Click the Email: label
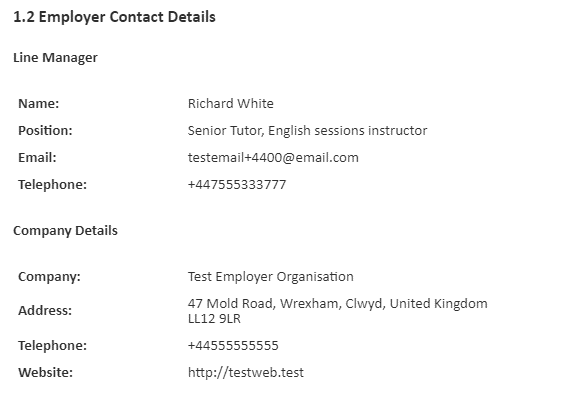Screen dimensions: 585x396 pyautogui.click(x=37, y=158)
